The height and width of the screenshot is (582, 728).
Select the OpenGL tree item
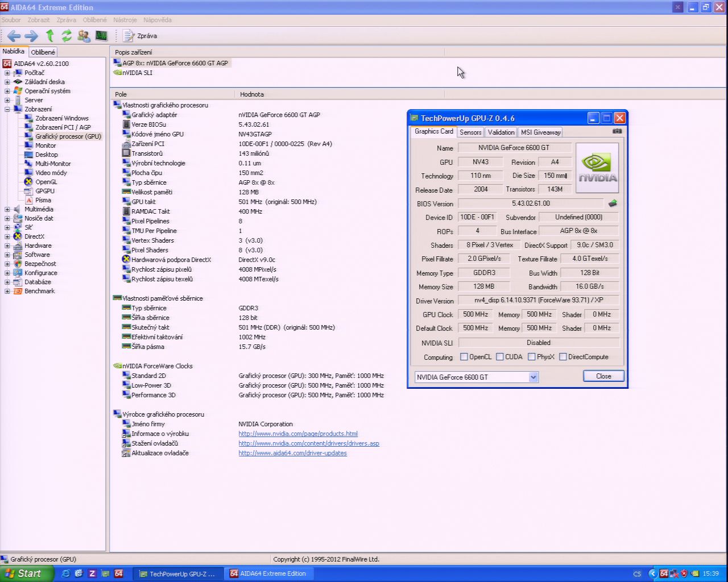click(x=46, y=182)
